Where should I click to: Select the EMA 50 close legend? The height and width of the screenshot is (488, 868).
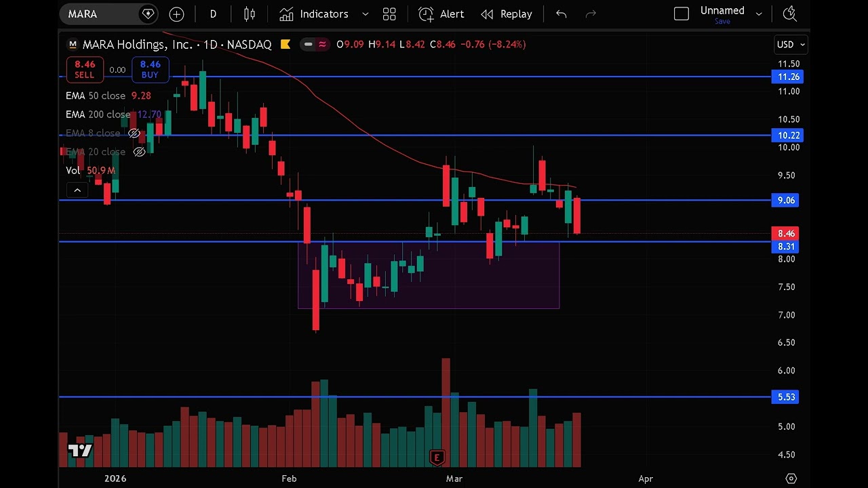click(x=108, y=96)
